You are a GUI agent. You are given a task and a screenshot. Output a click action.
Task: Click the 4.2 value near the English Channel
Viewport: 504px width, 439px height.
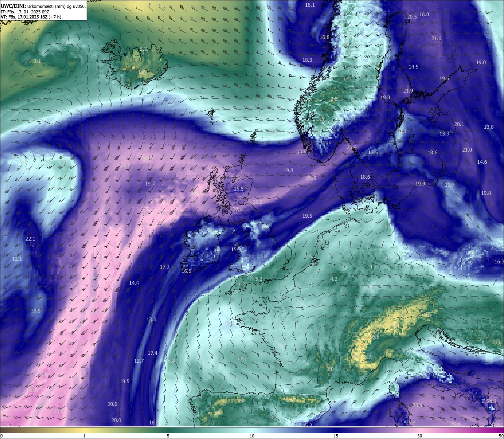click(241, 284)
